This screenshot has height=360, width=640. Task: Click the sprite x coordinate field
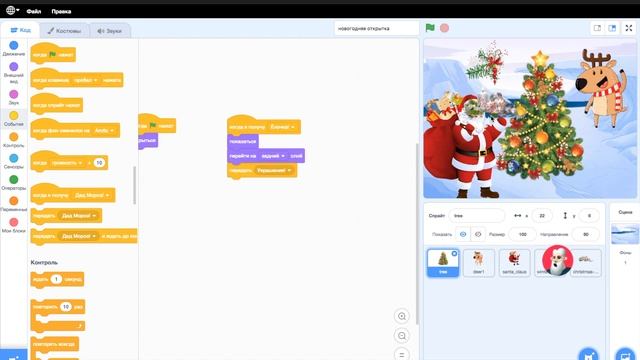click(542, 216)
